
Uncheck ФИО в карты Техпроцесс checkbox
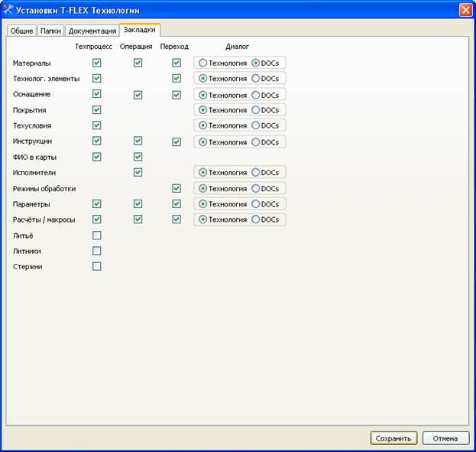click(97, 157)
